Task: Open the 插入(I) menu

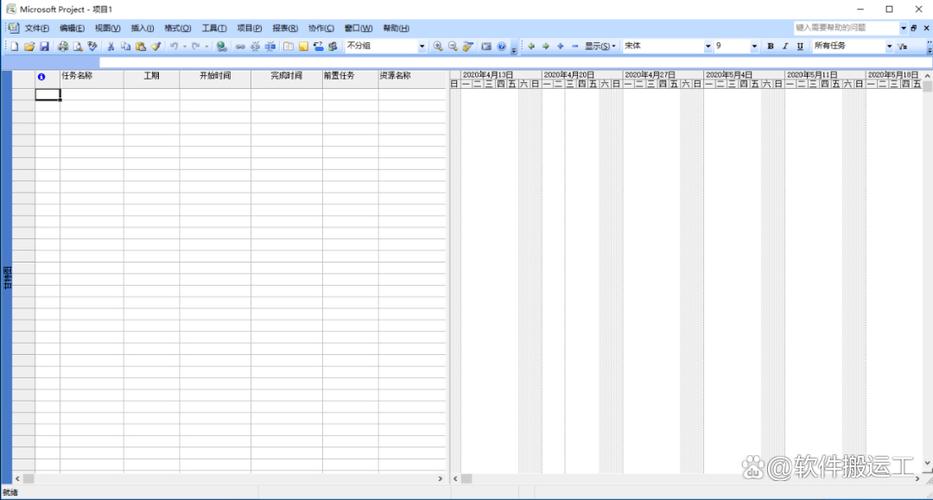Action: [142, 28]
